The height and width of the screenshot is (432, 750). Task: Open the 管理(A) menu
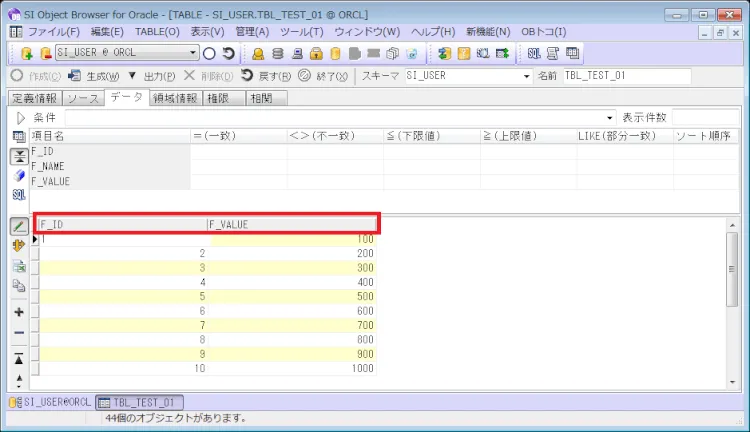click(x=252, y=32)
